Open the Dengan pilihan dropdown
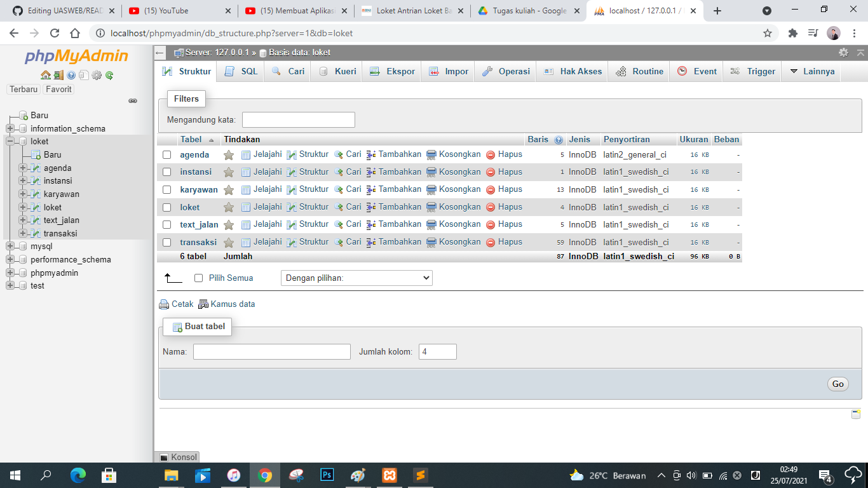The width and height of the screenshot is (868, 488). (x=356, y=278)
